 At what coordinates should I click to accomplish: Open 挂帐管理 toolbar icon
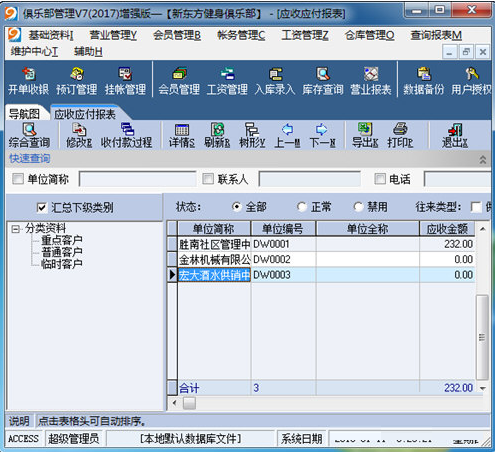[x=125, y=81]
